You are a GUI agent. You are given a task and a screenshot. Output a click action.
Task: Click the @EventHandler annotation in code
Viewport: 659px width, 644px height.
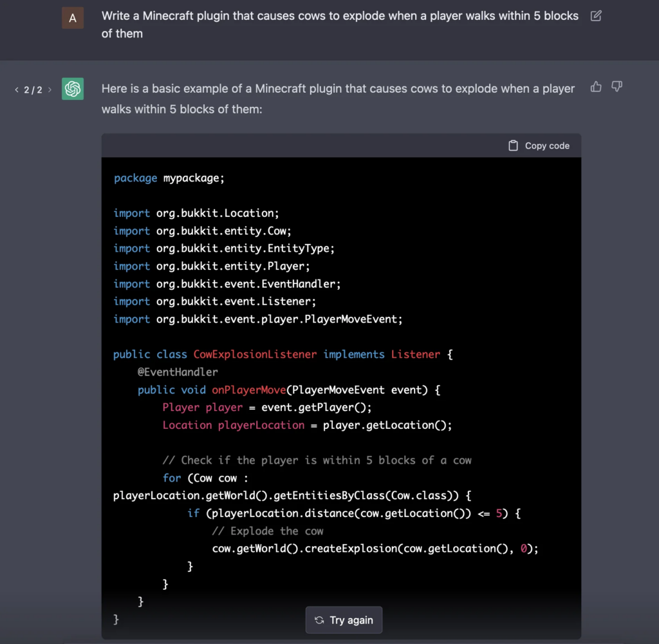coord(178,372)
